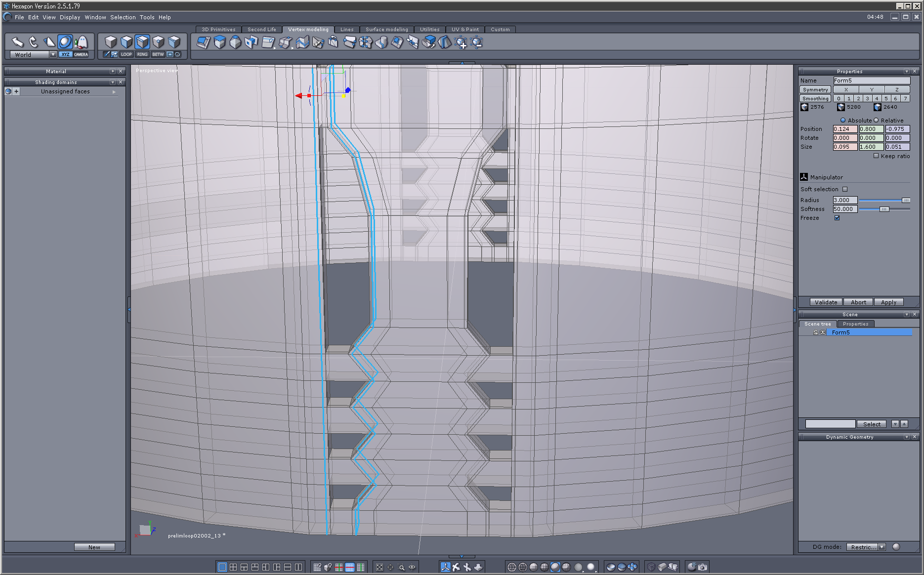The width and height of the screenshot is (924, 575).
Task: Switch manipulator to CAMERA orientation
Action: [81, 54]
